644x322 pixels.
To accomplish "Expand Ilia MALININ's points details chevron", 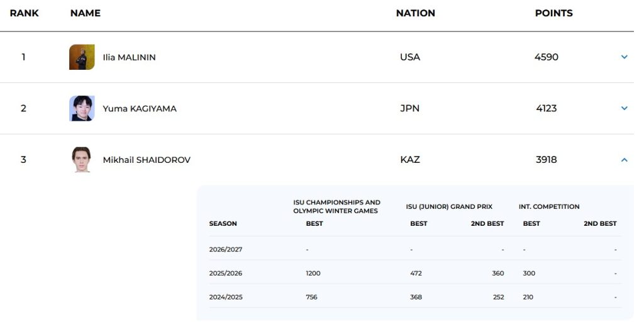I will point(625,57).
